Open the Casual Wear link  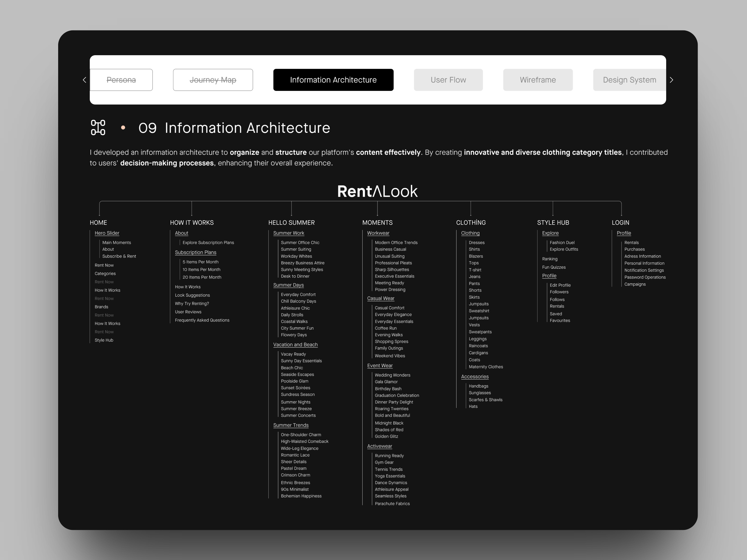click(x=381, y=298)
